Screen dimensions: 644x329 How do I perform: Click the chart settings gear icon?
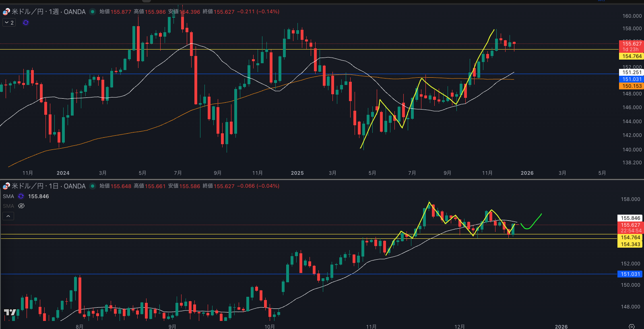point(632,326)
